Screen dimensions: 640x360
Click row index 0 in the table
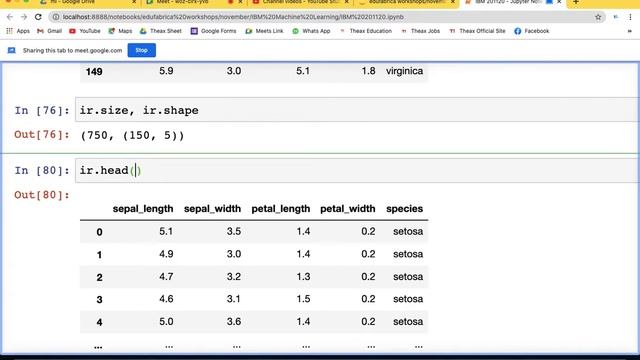pyautogui.click(x=99, y=232)
